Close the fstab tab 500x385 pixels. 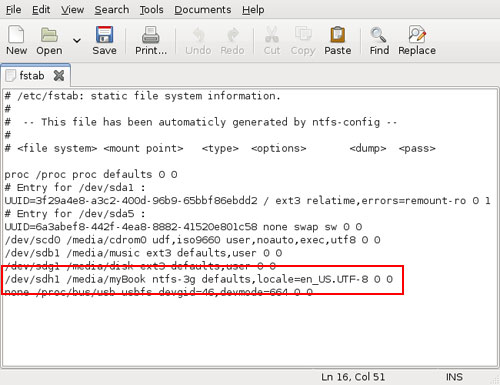59,76
